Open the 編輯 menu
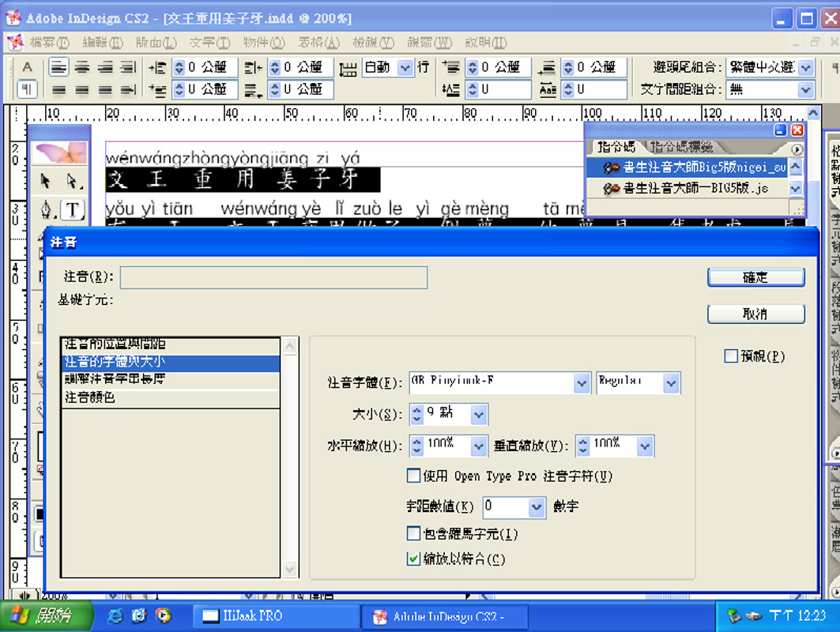Screen dimensions: 840x632 [x=102, y=43]
